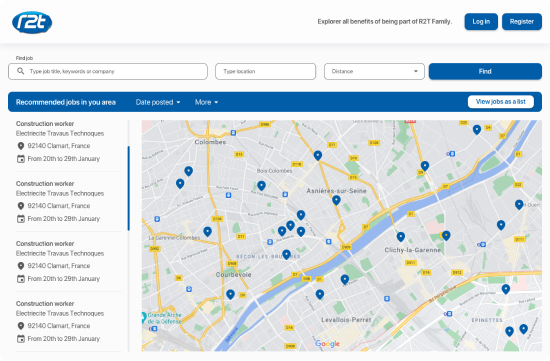This screenshot has width=550, height=361.
Task: Focus the Type location field
Action: click(266, 71)
